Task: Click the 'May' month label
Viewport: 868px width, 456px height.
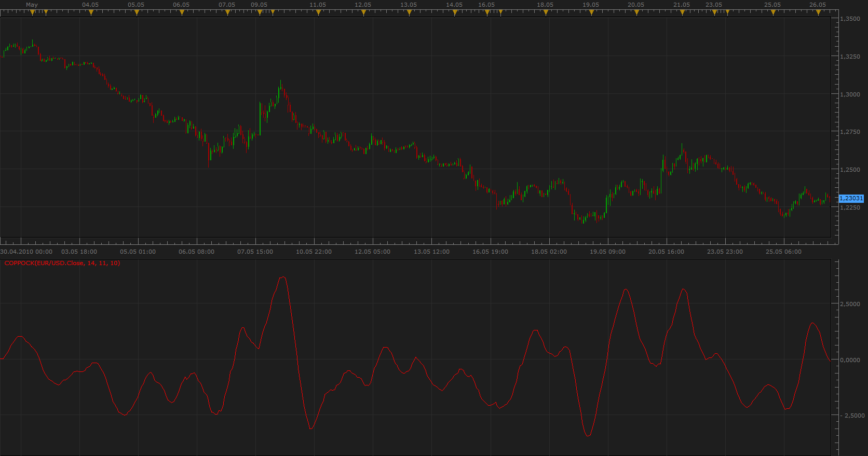Action: pyautogui.click(x=32, y=5)
